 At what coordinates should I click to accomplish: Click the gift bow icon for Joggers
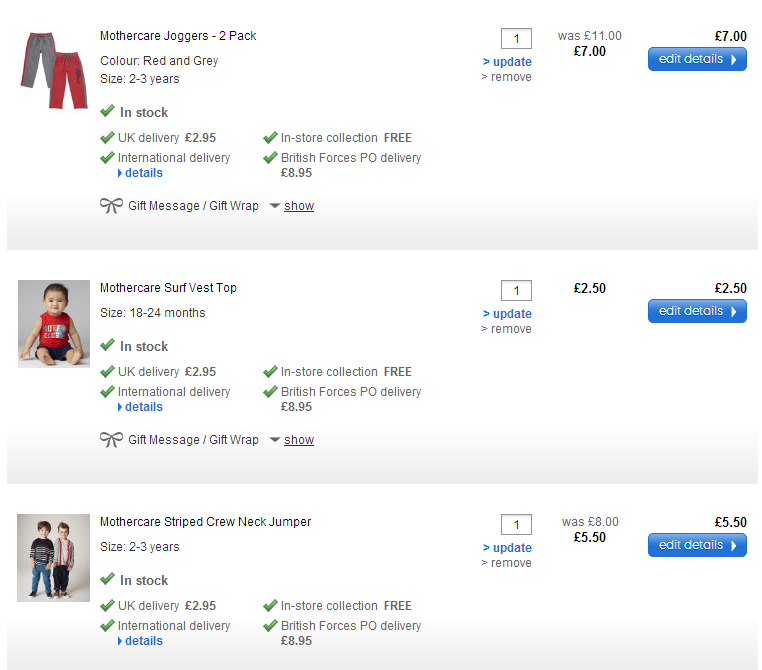[x=111, y=206]
